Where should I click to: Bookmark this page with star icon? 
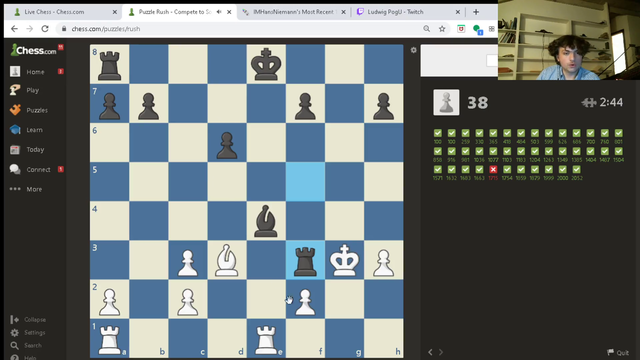click(x=442, y=29)
